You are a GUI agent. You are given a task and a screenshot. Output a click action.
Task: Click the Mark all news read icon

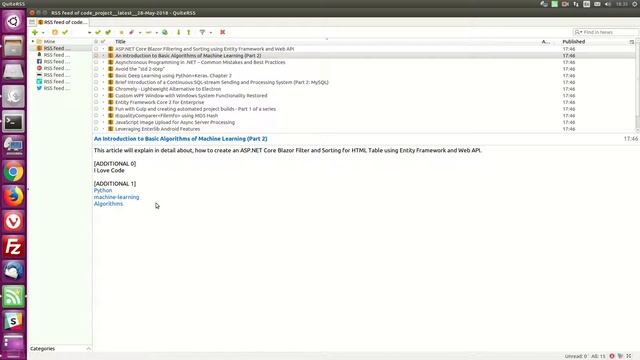108,32
